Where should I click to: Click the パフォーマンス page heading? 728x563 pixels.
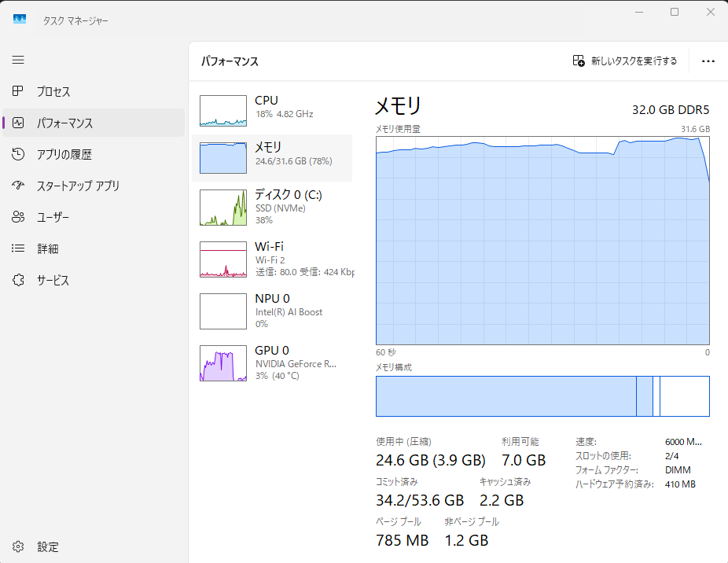(230, 61)
